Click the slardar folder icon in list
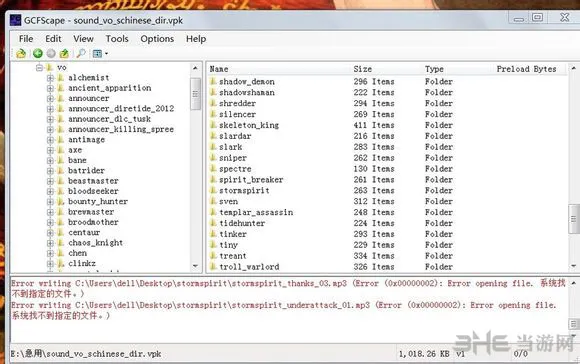 pos(213,136)
